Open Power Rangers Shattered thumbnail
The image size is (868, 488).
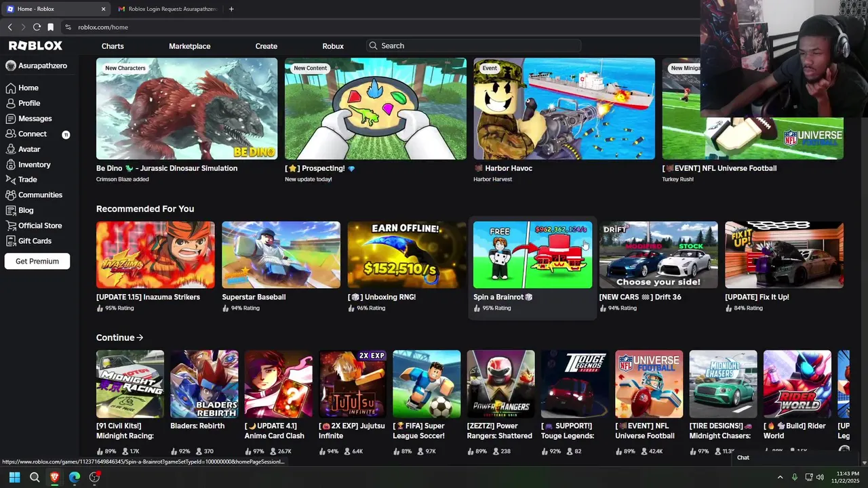(x=500, y=384)
